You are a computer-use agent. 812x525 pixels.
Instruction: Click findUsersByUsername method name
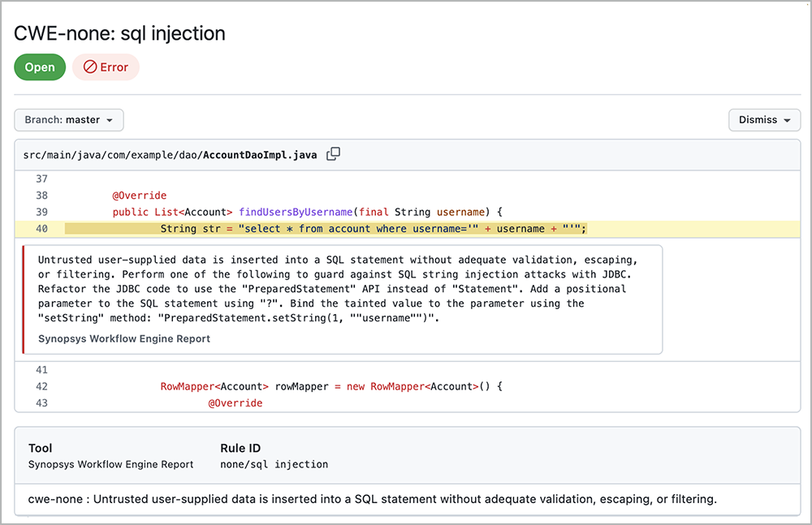[296, 212]
